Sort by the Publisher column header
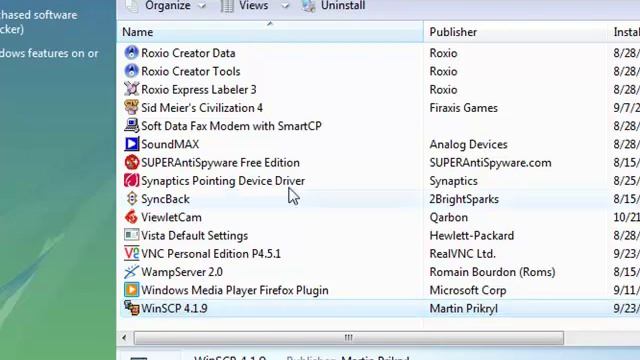 [x=515, y=32]
